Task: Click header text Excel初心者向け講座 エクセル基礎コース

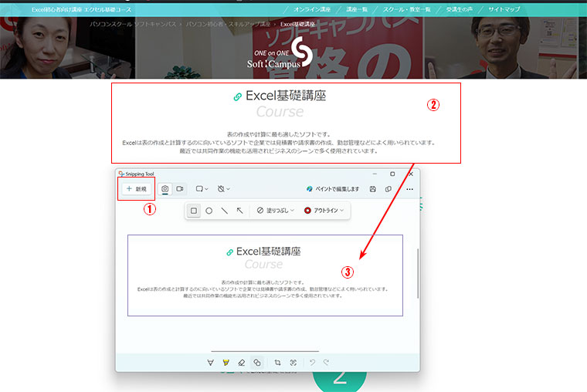Action: pos(81,10)
